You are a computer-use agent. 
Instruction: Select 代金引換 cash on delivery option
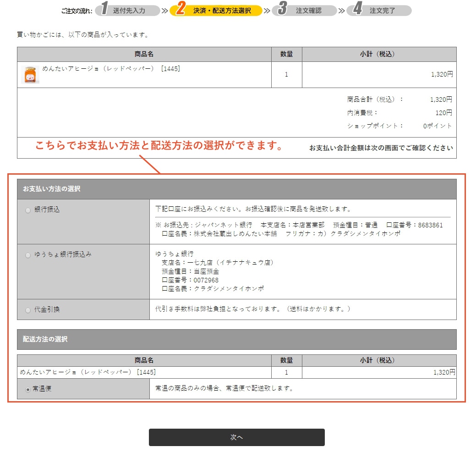[x=28, y=310]
